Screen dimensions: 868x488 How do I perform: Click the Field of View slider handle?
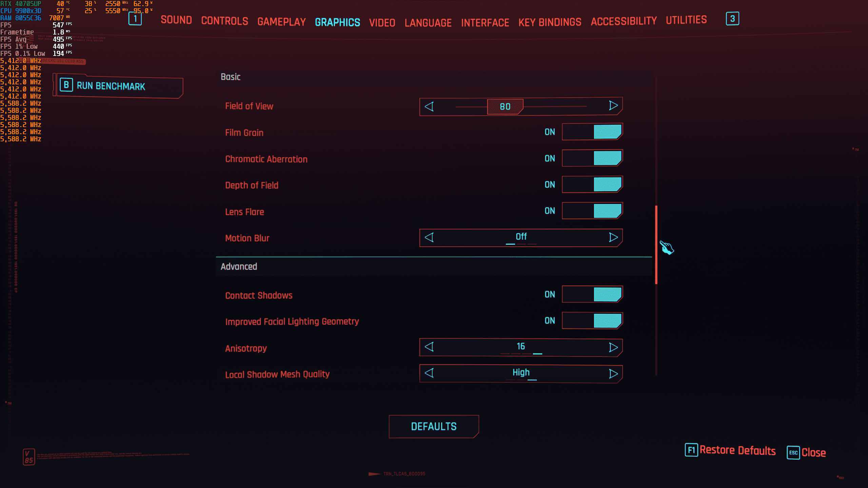tap(505, 107)
